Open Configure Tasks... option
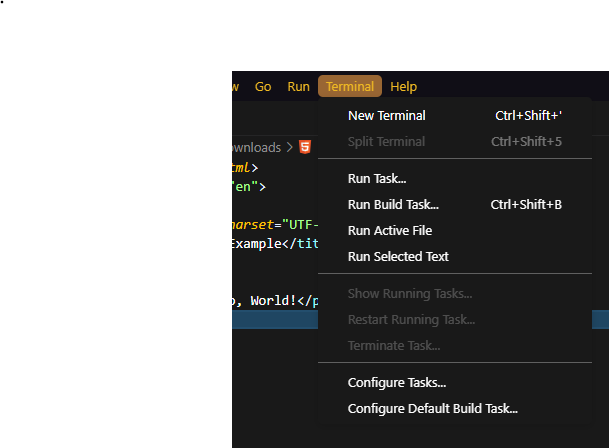Image resolution: width=609 pixels, height=448 pixels. 397,383
